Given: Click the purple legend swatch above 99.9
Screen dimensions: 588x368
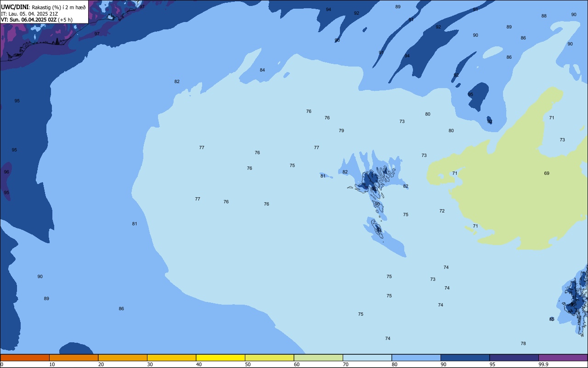Looking at the screenshot, I should (563, 357).
